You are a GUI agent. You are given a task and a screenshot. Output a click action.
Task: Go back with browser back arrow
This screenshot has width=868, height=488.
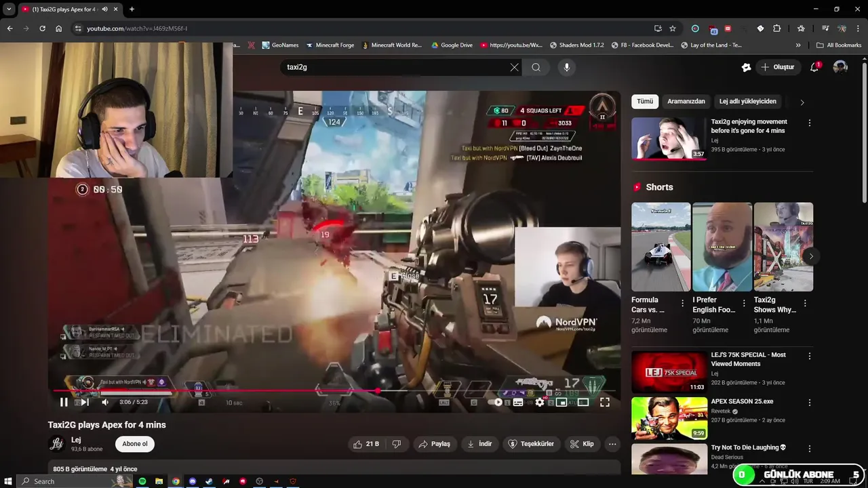coord(9,28)
